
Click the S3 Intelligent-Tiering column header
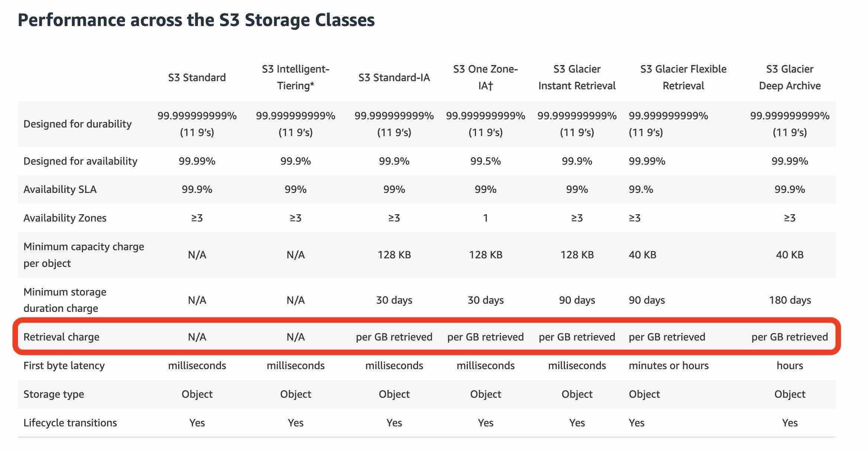click(295, 77)
